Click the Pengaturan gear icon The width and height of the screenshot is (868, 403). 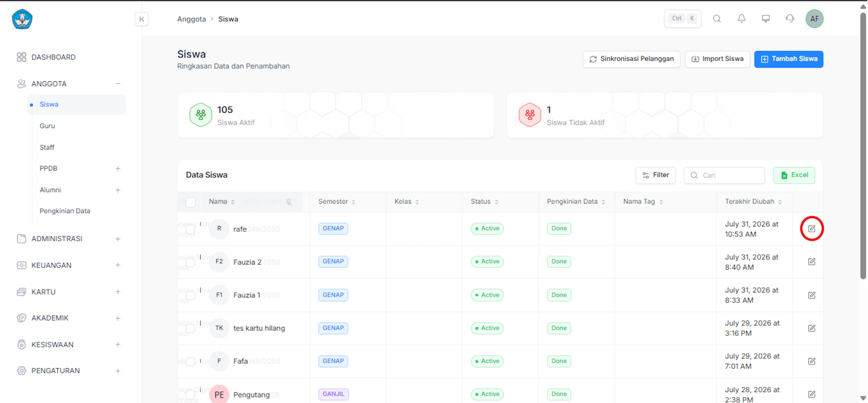pyautogui.click(x=21, y=371)
